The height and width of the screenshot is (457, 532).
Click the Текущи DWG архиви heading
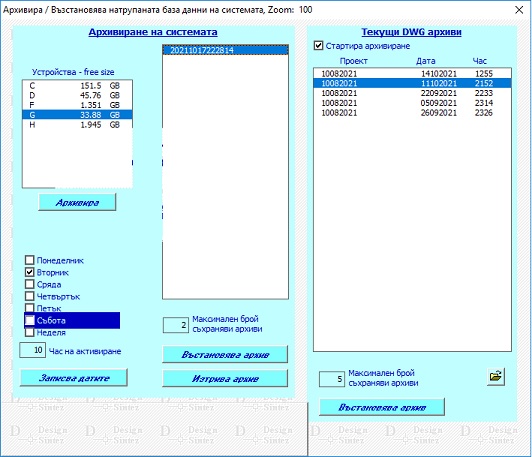411,32
